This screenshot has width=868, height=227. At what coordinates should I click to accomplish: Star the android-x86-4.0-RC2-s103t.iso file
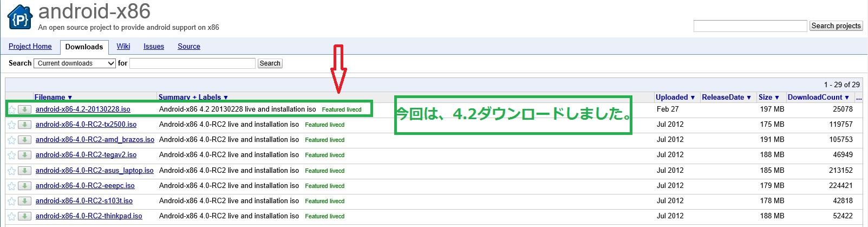(x=12, y=201)
